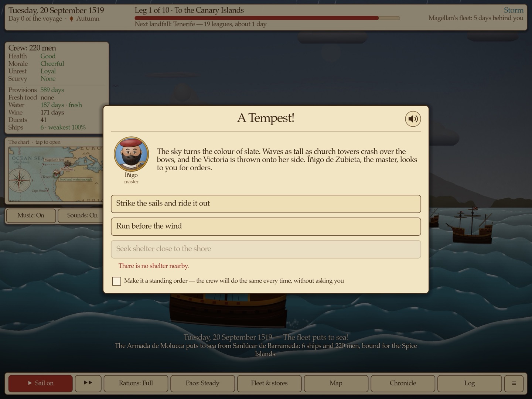Click the autumn leaf season icon

click(71, 19)
